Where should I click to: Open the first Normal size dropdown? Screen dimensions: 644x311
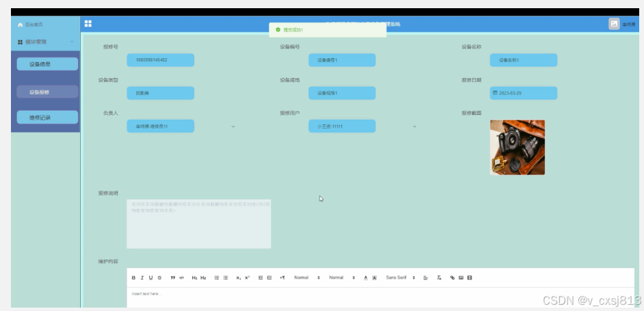(307, 278)
